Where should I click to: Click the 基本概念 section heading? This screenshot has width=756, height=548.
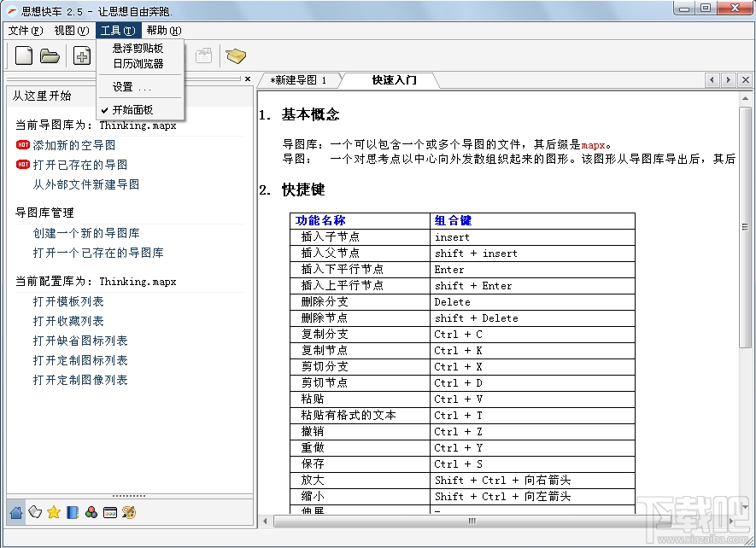pyautogui.click(x=310, y=114)
